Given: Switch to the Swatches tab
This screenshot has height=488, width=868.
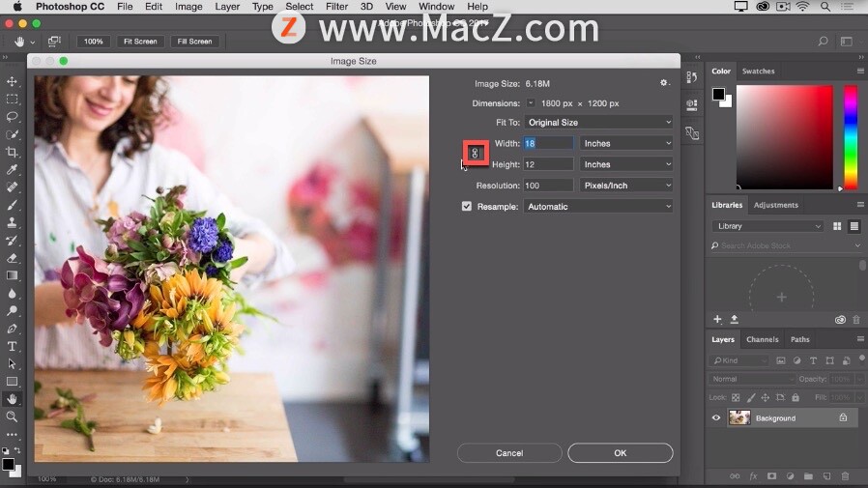Looking at the screenshot, I should pos(759,71).
